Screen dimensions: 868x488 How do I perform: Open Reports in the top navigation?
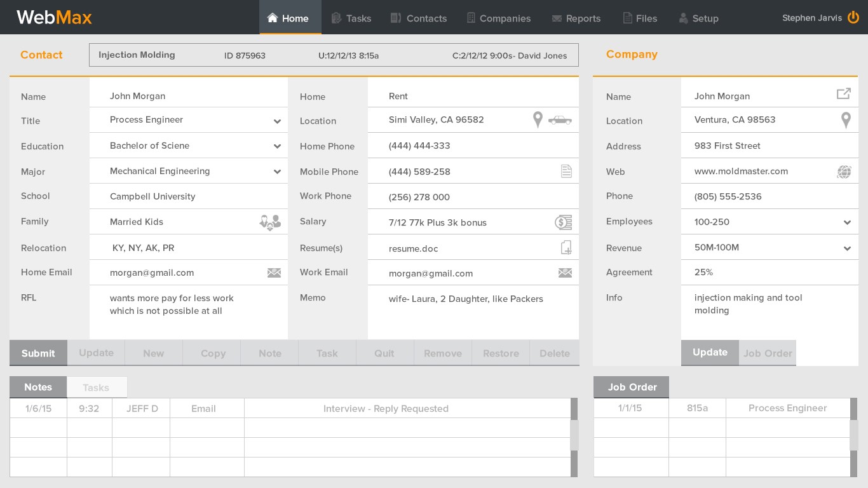pos(576,18)
